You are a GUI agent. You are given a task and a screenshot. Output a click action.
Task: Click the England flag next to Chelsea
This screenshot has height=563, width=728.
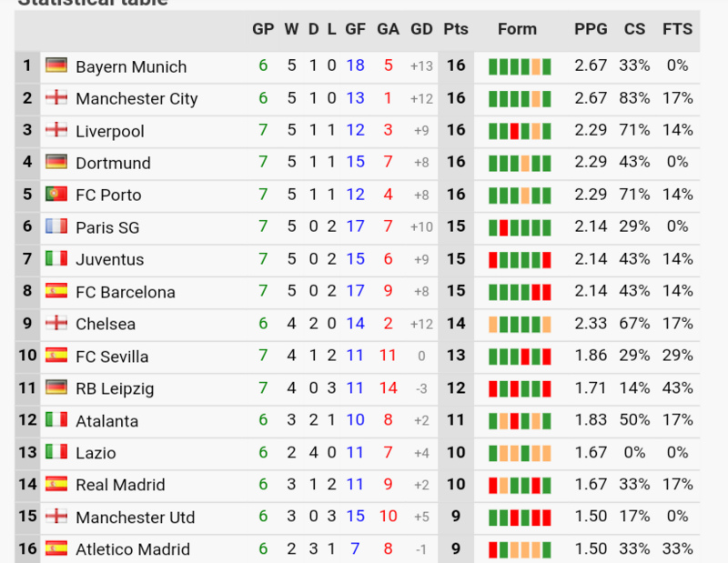(x=56, y=323)
